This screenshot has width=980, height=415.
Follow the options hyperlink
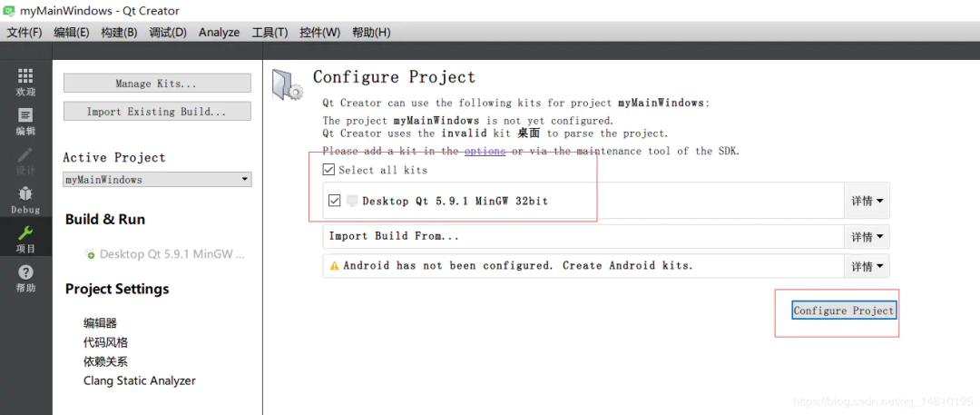point(485,152)
